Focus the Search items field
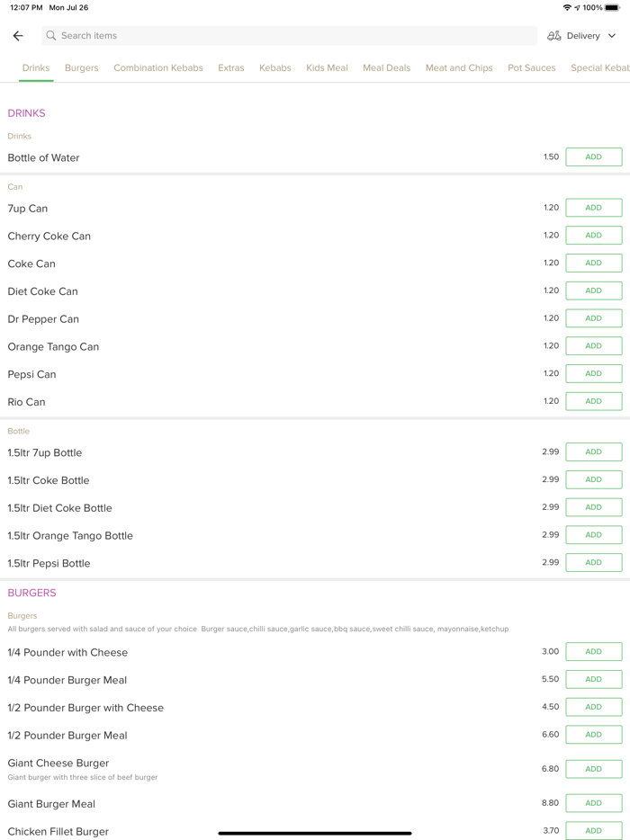Screen dimensions: 630x840 tap(288, 36)
